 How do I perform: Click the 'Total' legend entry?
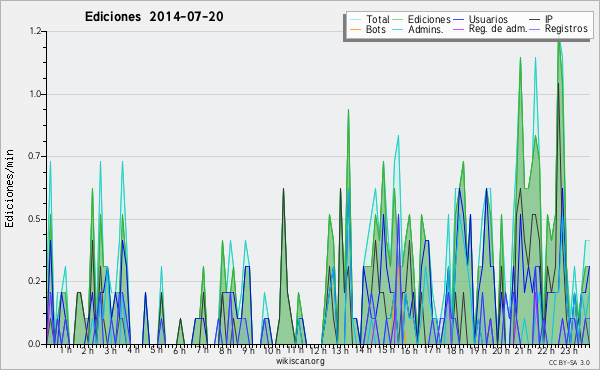coord(378,19)
